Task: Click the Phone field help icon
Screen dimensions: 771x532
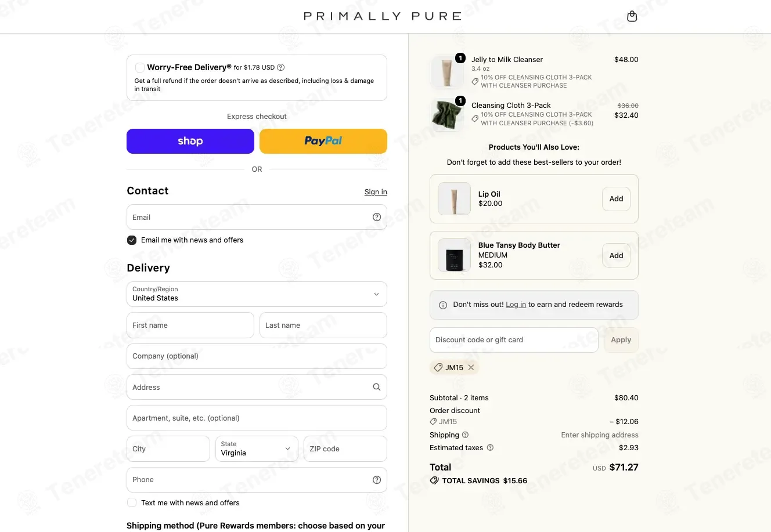Action: (377, 480)
